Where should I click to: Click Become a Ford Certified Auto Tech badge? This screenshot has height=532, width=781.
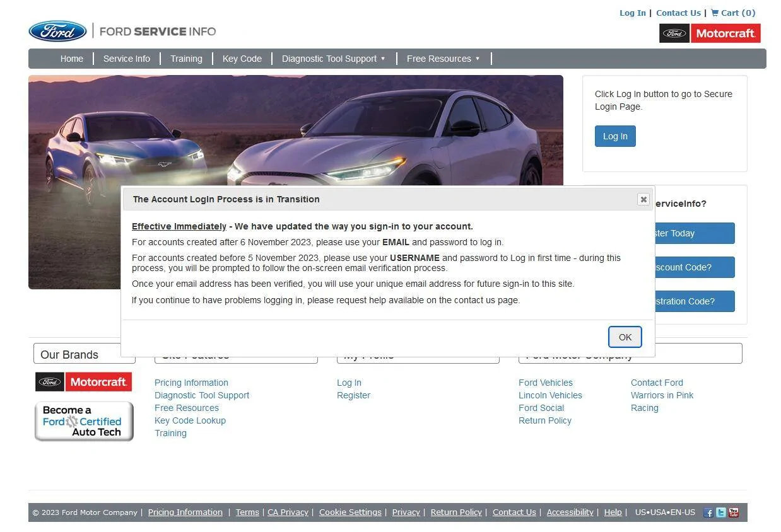84,421
